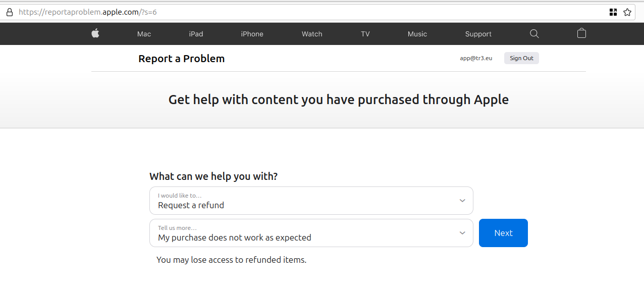Bookmark page with the star icon

click(x=627, y=12)
